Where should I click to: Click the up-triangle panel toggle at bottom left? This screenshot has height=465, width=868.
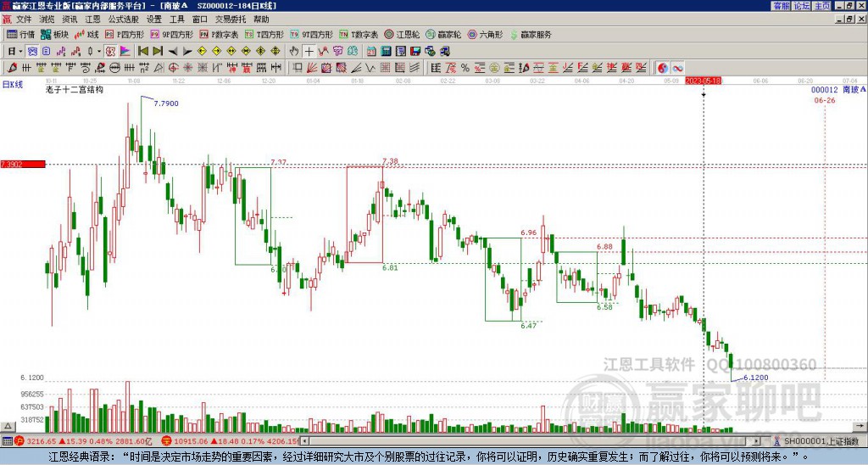click(x=7, y=426)
